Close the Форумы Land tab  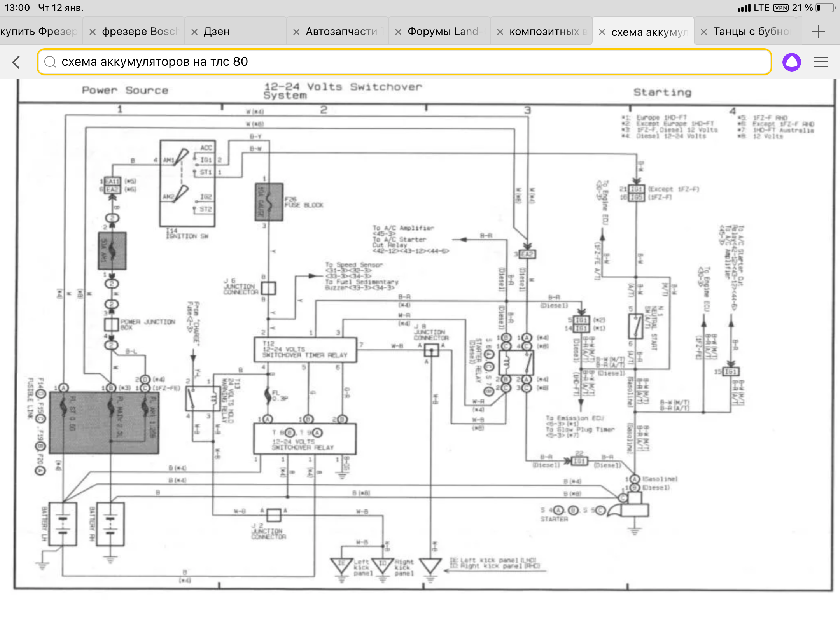point(398,32)
